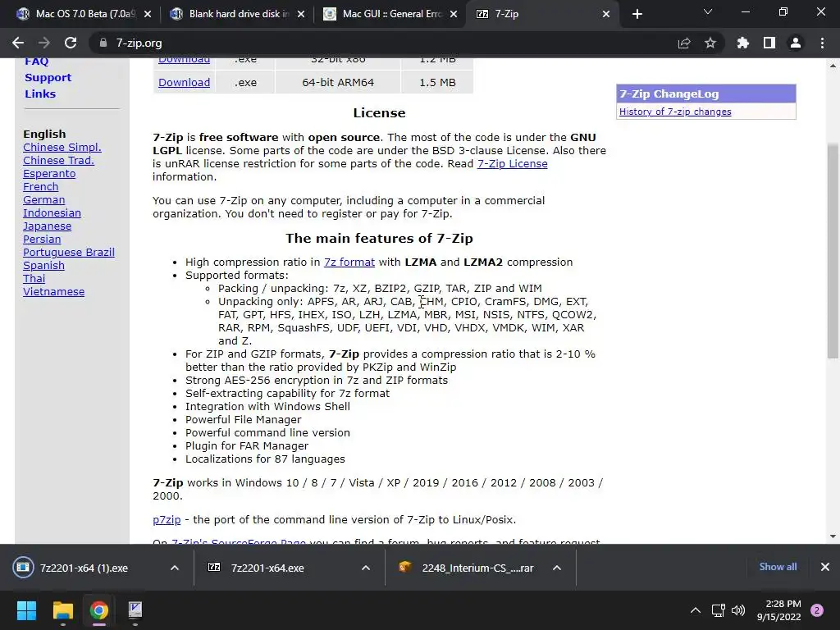The width and height of the screenshot is (840, 630).
Task: Show hidden system tray icons
Action: click(696, 610)
